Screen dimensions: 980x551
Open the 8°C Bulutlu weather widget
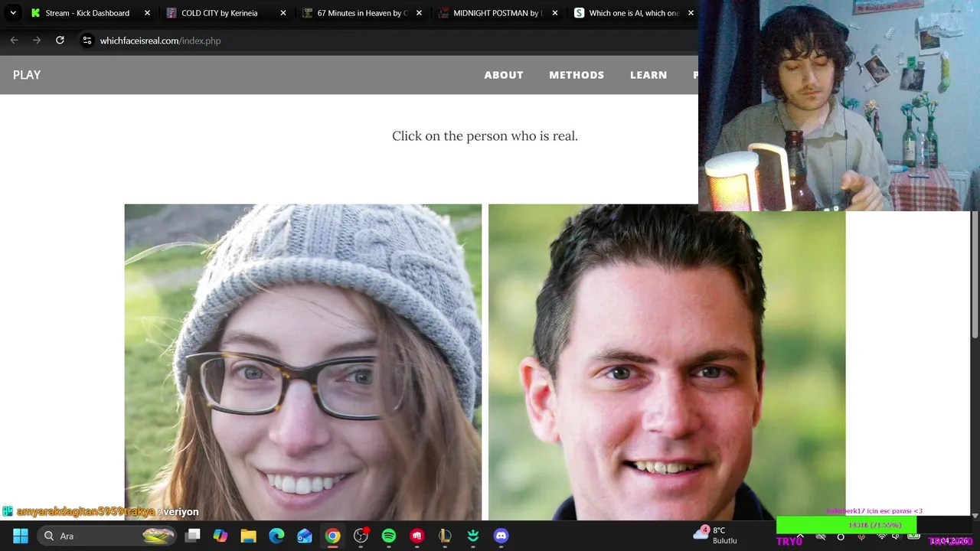pyautogui.click(x=715, y=535)
